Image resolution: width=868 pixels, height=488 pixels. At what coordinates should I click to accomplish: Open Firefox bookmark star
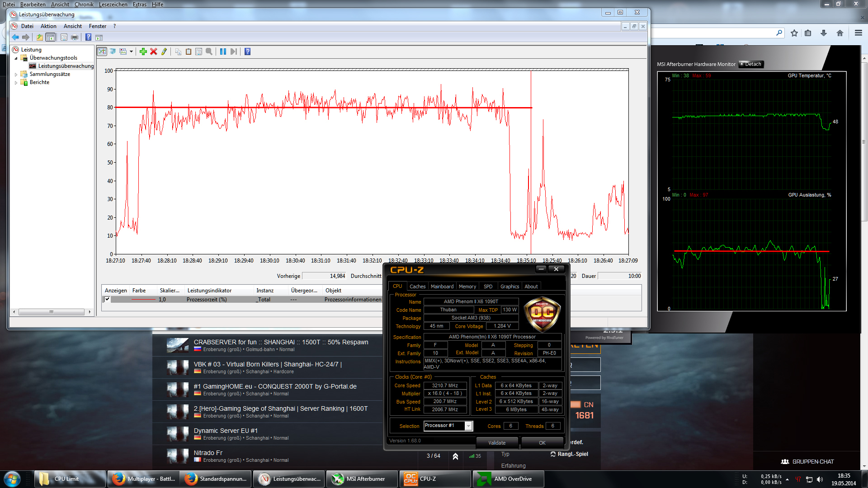coord(794,33)
